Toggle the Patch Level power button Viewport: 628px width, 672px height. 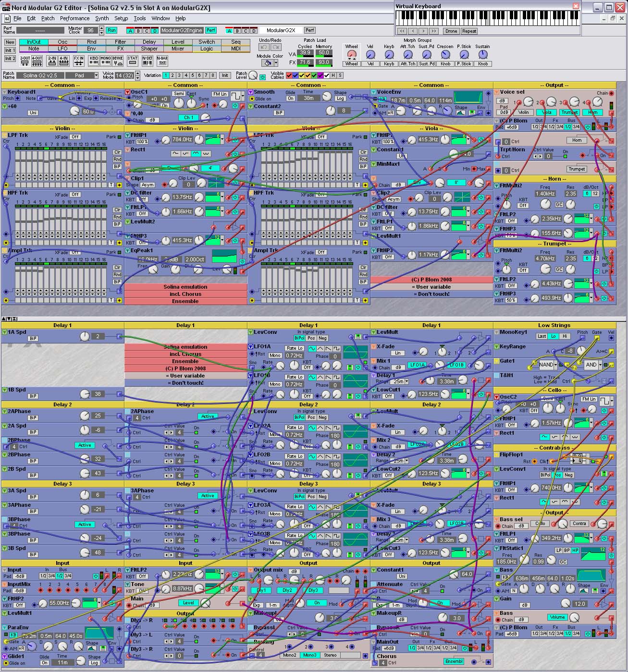coord(262,77)
